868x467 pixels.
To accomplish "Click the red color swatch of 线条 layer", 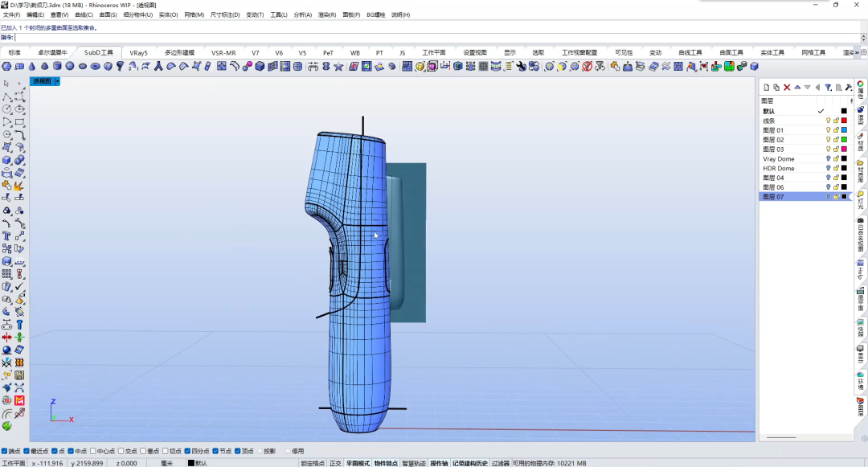I will click(x=844, y=121).
